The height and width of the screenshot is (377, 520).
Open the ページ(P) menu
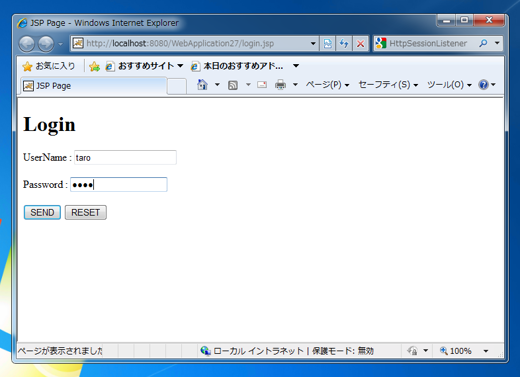pyautogui.click(x=327, y=85)
